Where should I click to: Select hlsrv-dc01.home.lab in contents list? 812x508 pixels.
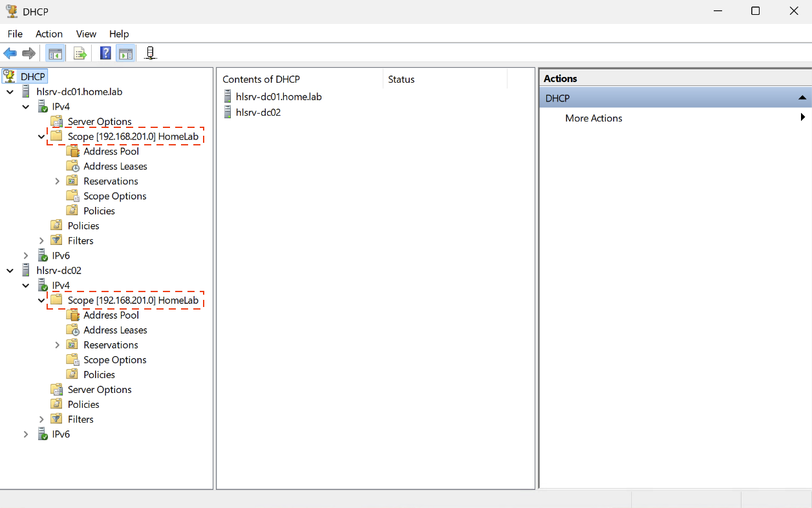pyautogui.click(x=279, y=97)
